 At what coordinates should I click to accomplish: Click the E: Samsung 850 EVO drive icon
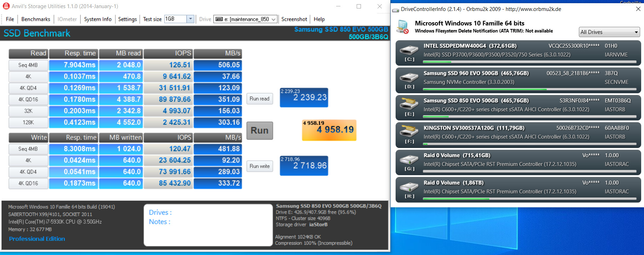[x=409, y=104]
